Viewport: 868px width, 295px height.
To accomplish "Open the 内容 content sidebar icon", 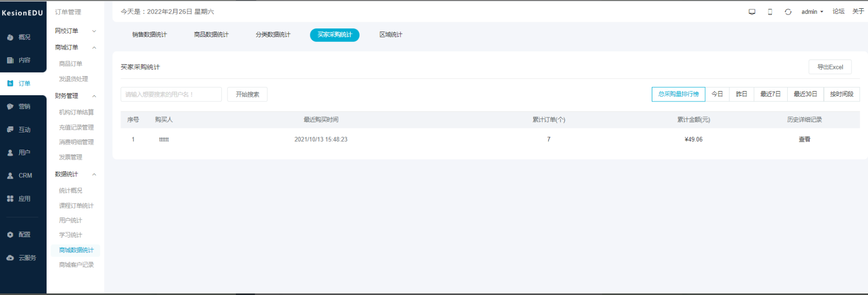I will point(10,60).
